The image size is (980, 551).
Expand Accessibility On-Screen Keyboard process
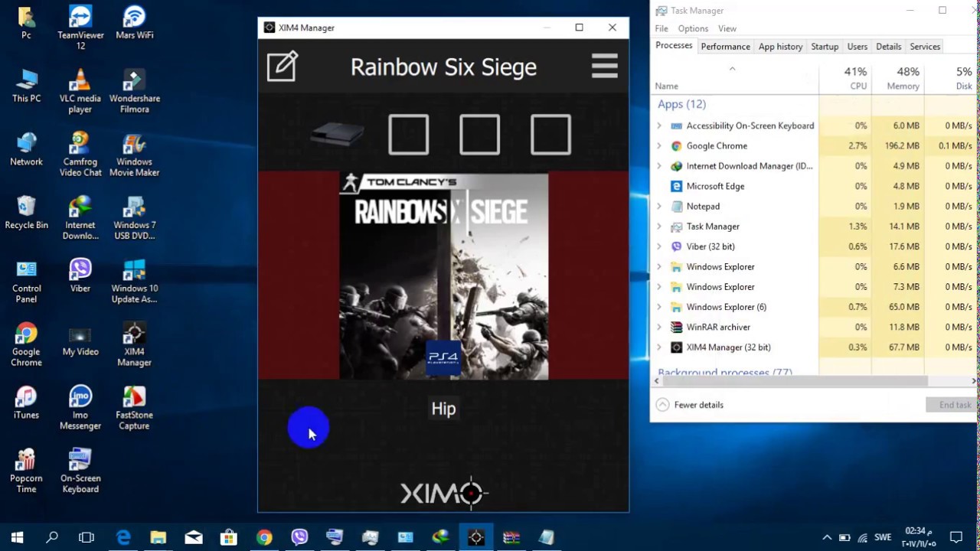click(x=659, y=126)
